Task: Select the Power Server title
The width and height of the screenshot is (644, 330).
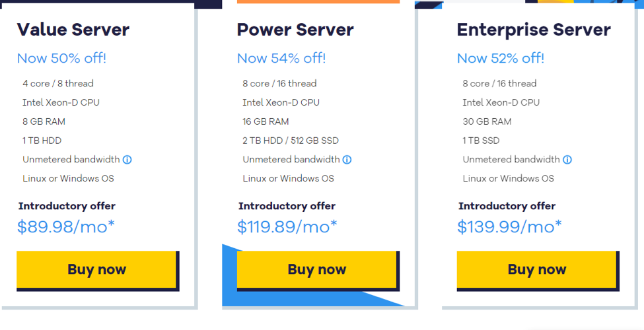Action: 295,30
